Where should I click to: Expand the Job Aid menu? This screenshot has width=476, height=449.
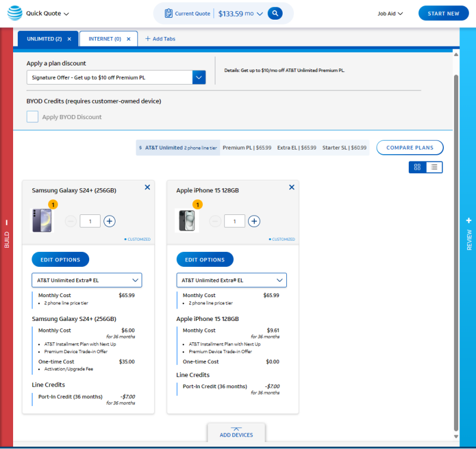(x=390, y=14)
